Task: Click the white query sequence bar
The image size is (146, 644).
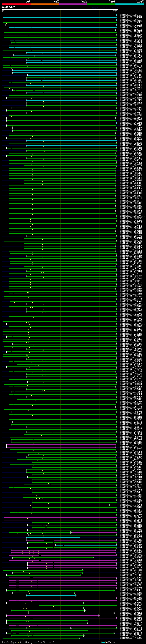Action: point(60,9)
